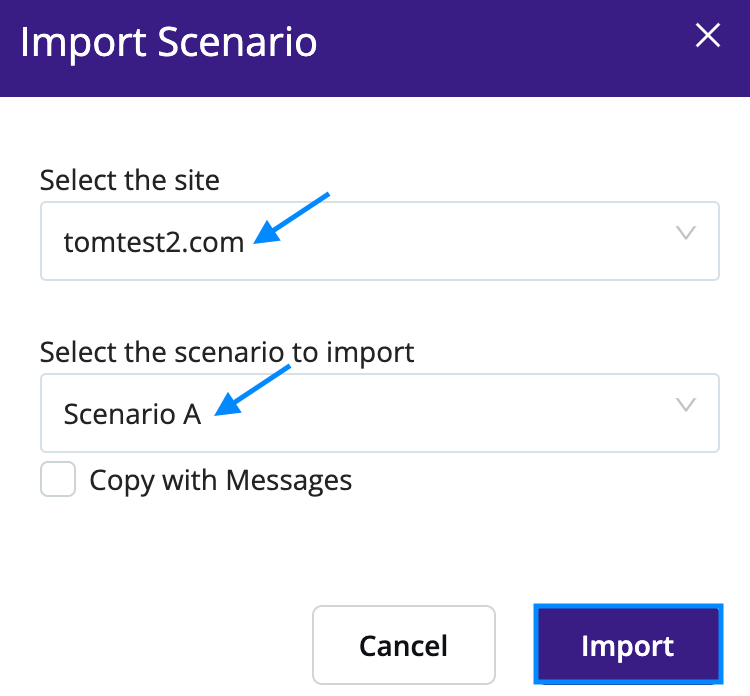Click the 'Select the site' field label

click(129, 180)
